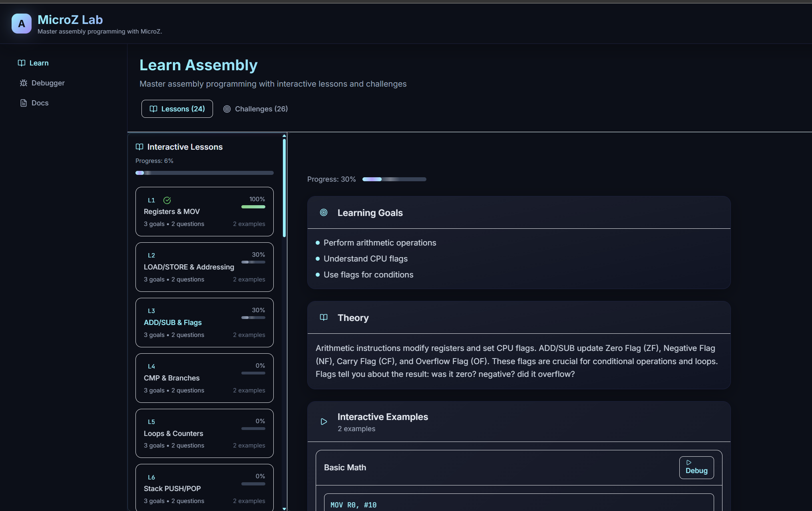The height and width of the screenshot is (511, 812).
Task: Click the book icon beside Theory
Action: (324, 318)
